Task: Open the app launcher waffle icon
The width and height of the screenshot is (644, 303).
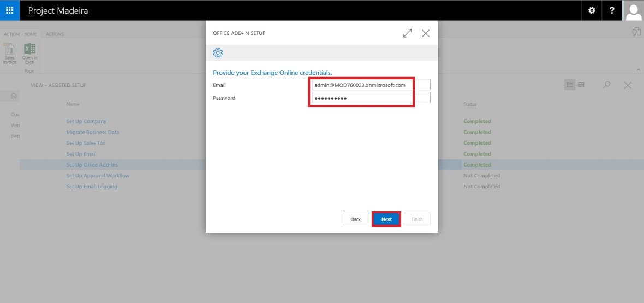Action: (x=9, y=10)
